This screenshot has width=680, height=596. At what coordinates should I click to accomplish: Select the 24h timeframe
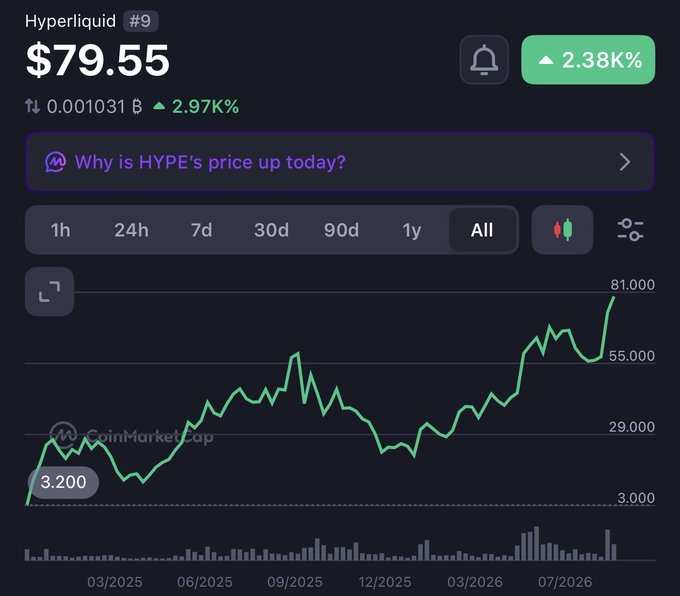coord(131,230)
